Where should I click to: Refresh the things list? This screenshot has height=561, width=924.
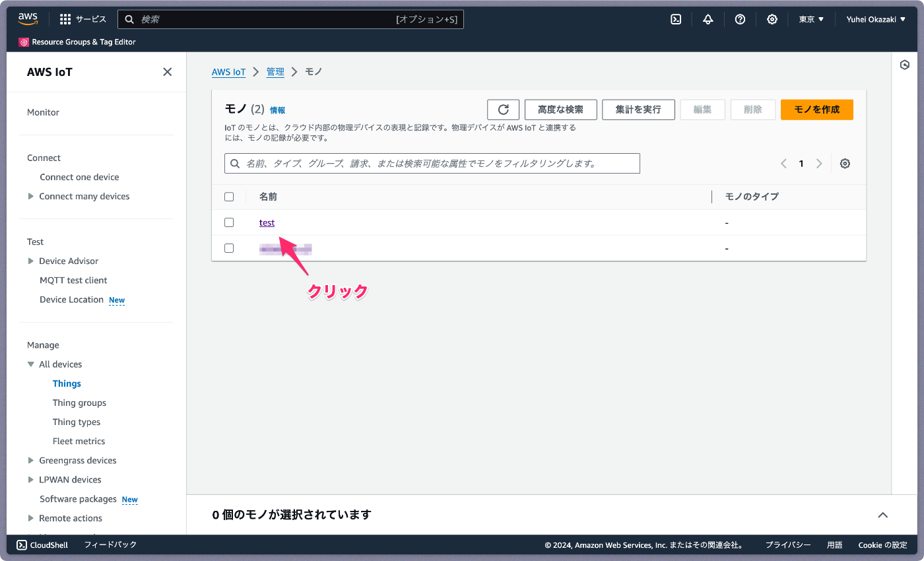pos(504,110)
